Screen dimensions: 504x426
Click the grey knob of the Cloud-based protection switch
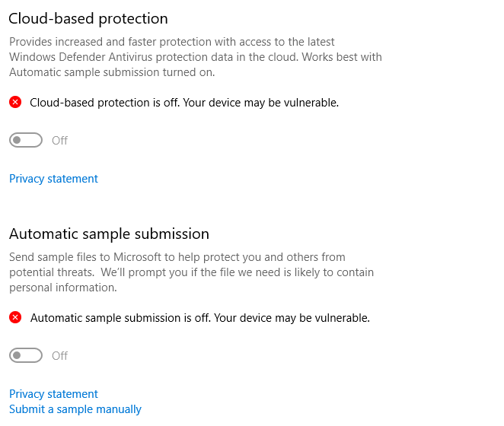tap(18, 141)
